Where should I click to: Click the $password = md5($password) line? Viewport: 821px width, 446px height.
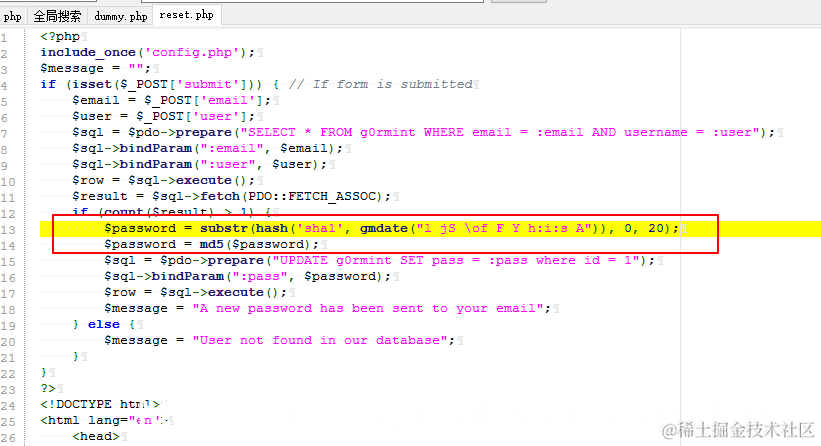pyautogui.click(x=212, y=244)
